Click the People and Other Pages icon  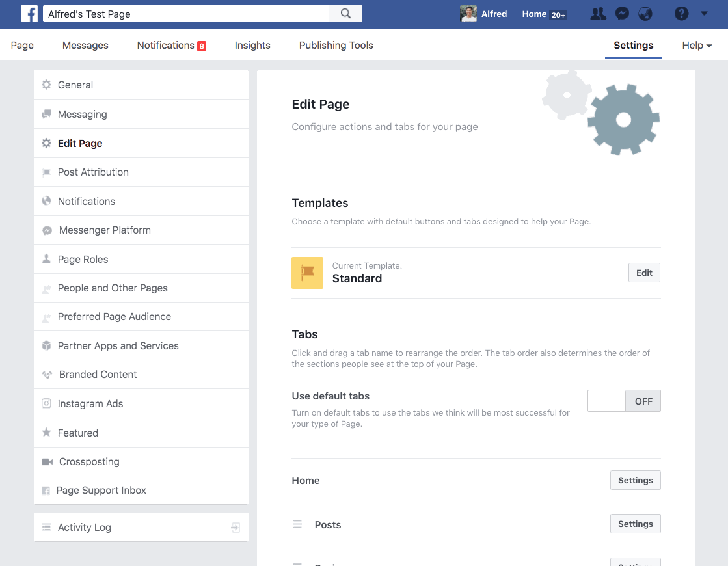click(x=46, y=289)
